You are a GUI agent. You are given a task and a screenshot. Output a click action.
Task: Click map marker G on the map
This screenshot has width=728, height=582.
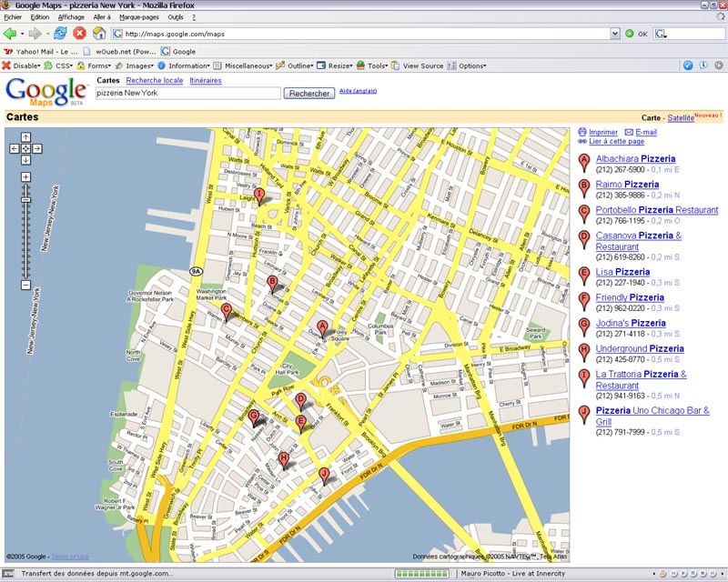tap(254, 417)
